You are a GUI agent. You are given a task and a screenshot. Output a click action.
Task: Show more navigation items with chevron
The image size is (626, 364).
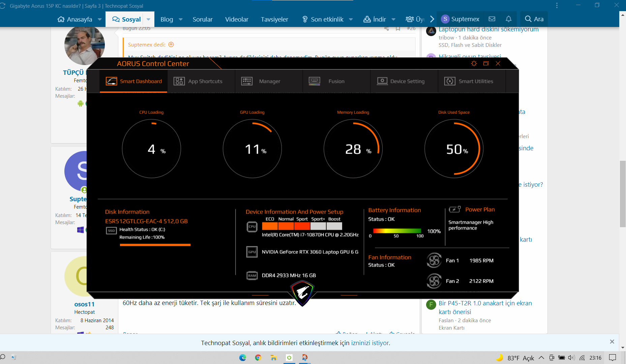pos(432,19)
